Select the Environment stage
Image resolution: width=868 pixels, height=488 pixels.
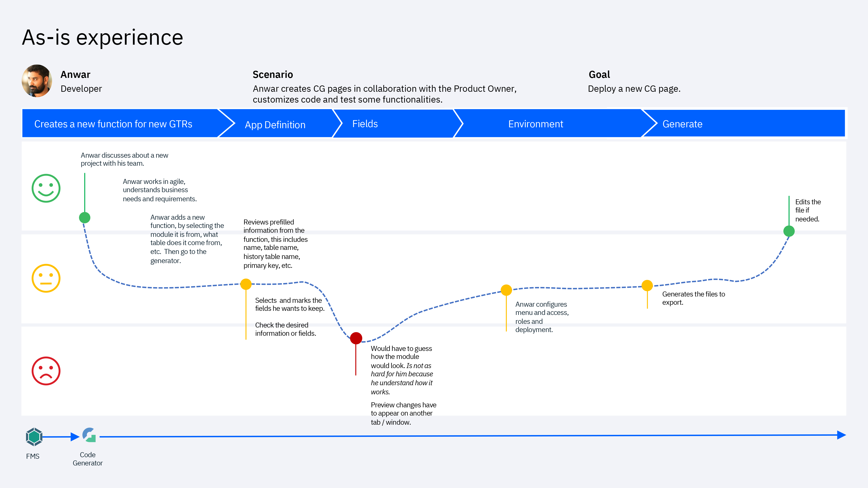(535, 124)
